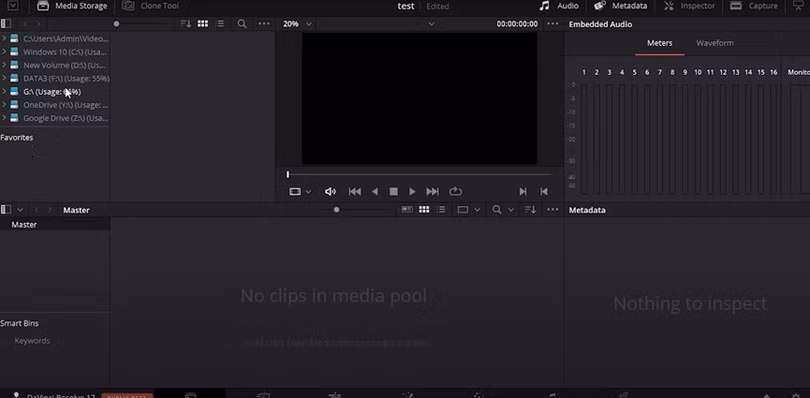Switch media pool to metadata view
This screenshot has width=810, height=398.
[x=407, y=209]
